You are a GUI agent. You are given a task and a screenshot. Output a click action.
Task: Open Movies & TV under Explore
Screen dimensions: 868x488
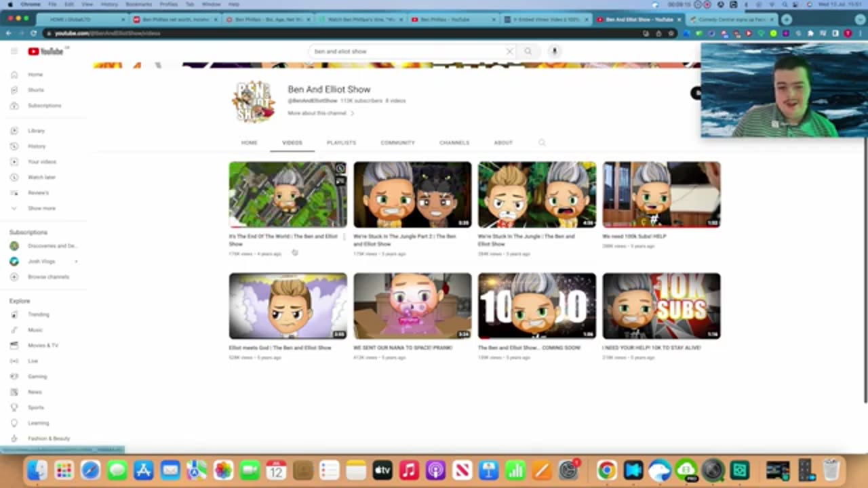tap(44, 346)
